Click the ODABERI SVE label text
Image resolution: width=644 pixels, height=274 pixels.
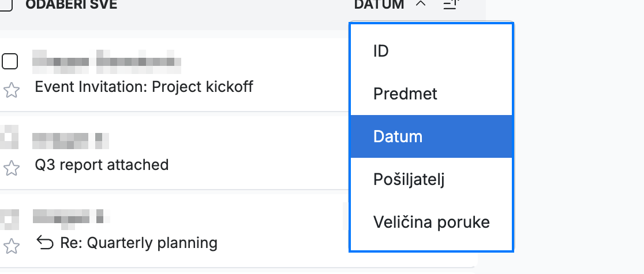coord(71,5)
